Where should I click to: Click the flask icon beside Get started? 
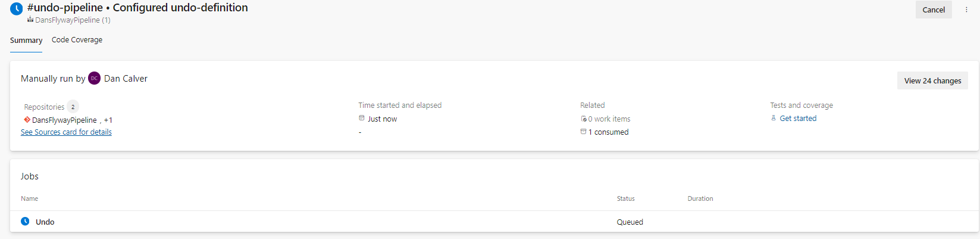tap(774, 118)
